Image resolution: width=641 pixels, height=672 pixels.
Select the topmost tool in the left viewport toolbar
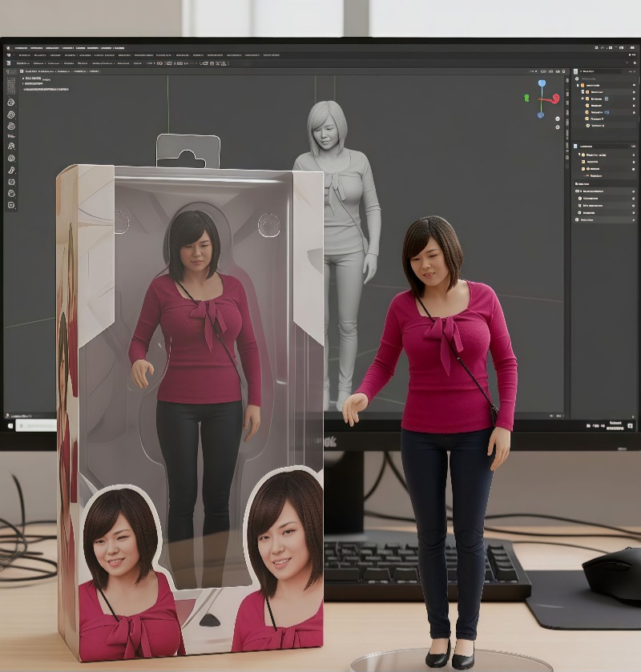click(11, 103)
